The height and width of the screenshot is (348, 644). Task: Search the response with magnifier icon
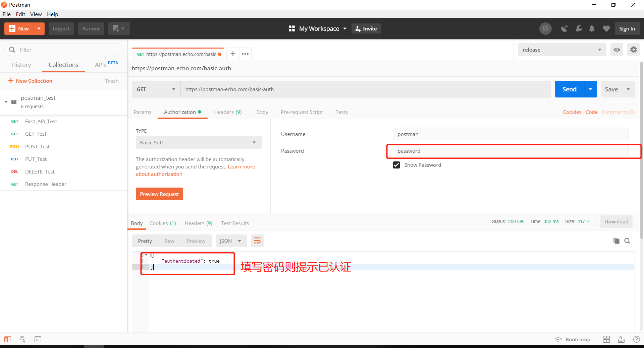627,241
